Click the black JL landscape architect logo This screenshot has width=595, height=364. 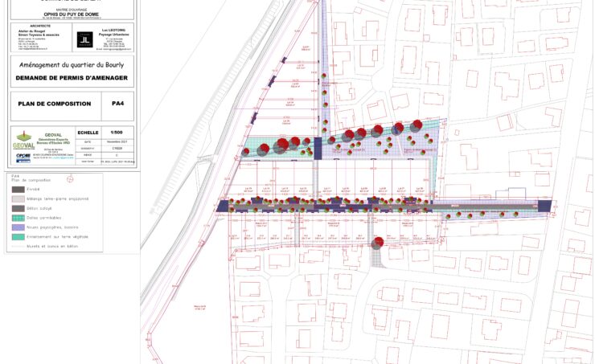coord(84,39)
